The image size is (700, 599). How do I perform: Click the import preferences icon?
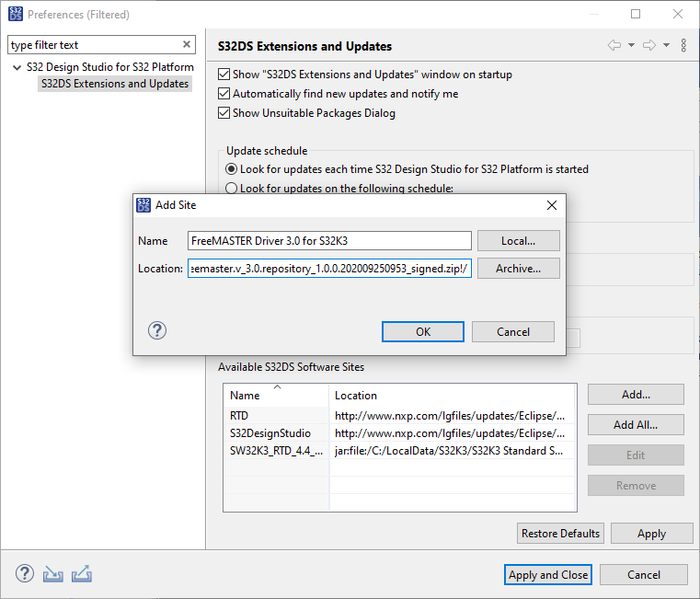pos(52,574)
